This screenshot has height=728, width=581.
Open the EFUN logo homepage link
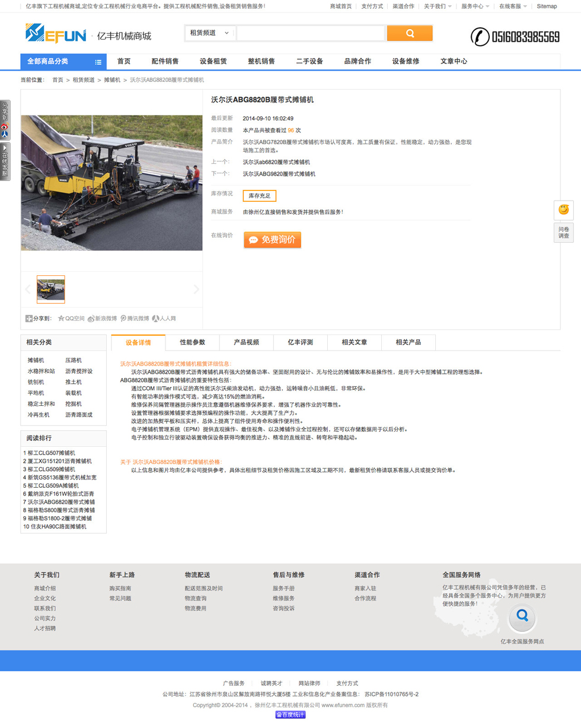pos(56,33)
